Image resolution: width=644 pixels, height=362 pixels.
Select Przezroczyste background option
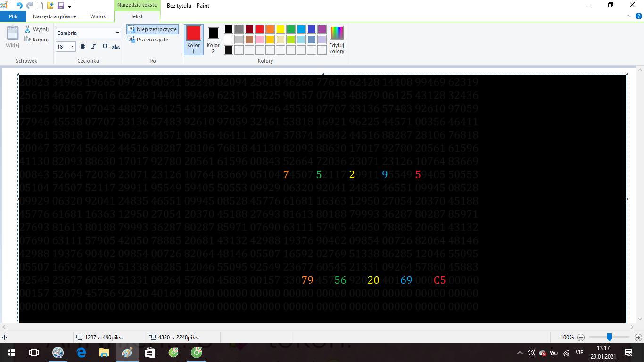click(x=148, y=40)
